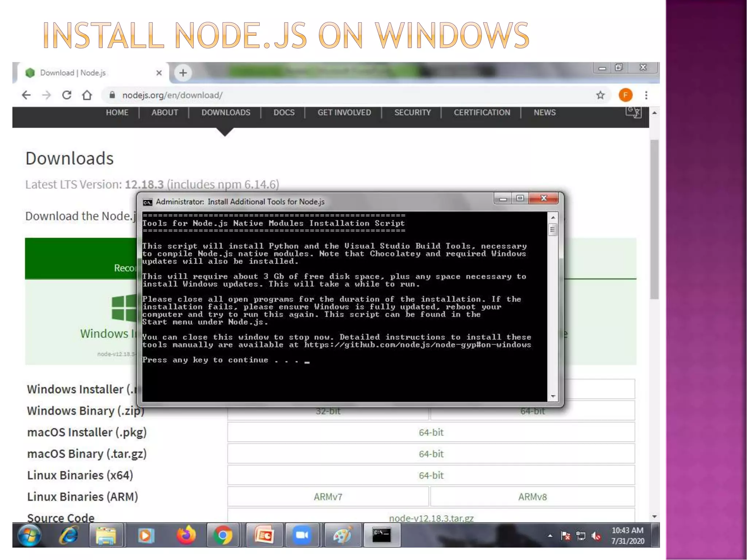Viewport: 747px width, 560px height.
Task: Reload the Node.js download page
Action: point(67,95)
